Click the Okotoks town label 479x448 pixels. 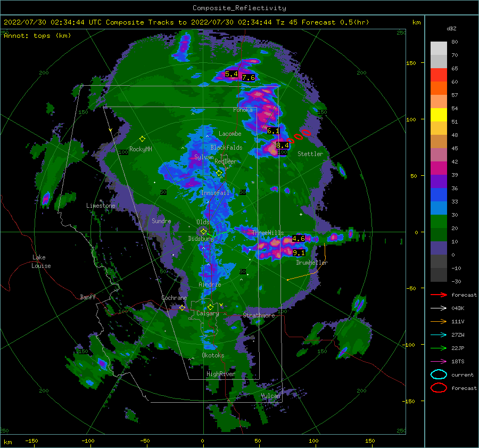point(213,355)
